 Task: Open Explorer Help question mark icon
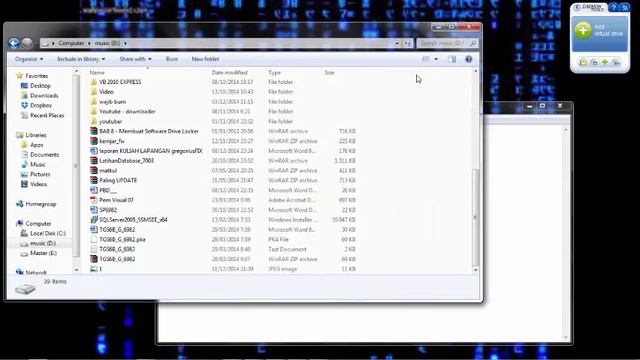tap(469, 59)
